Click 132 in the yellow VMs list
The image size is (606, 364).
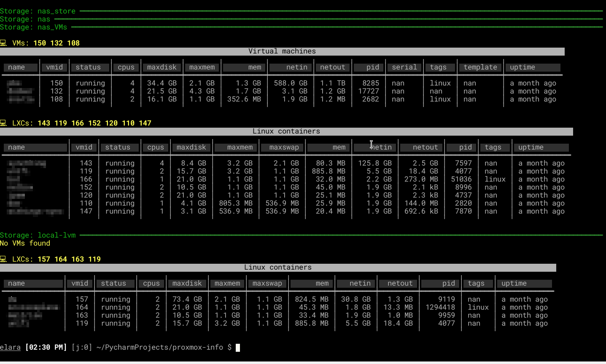(x=57, y=43)
